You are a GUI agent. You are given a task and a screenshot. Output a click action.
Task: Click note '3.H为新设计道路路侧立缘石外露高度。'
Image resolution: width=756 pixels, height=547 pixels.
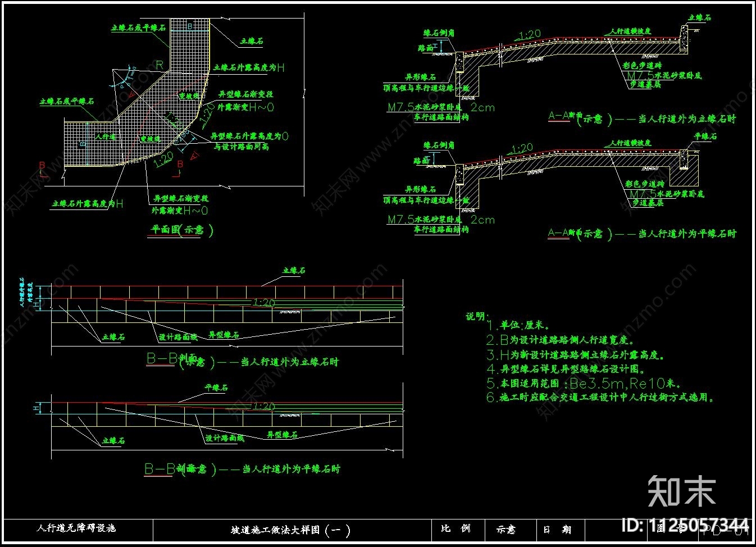point(576,355)
